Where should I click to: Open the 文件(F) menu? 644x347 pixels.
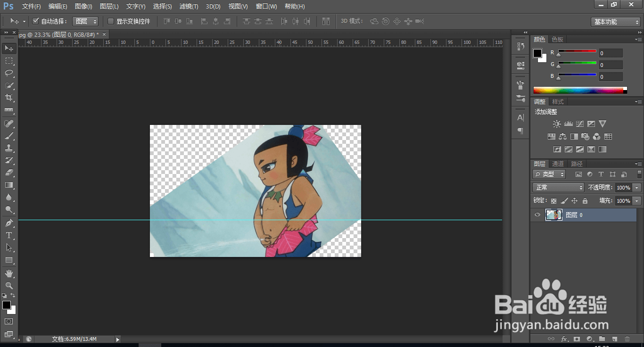click(32, 7)
